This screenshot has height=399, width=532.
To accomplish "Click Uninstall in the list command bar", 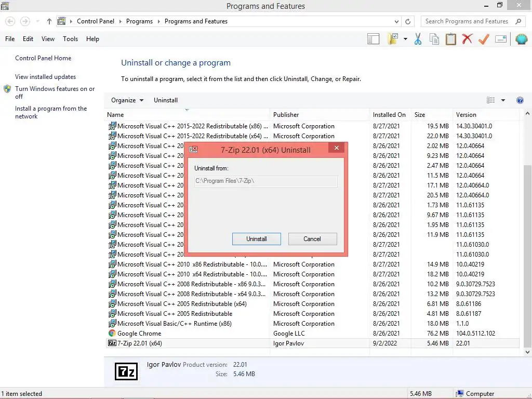I will click(x=166, y=100).
